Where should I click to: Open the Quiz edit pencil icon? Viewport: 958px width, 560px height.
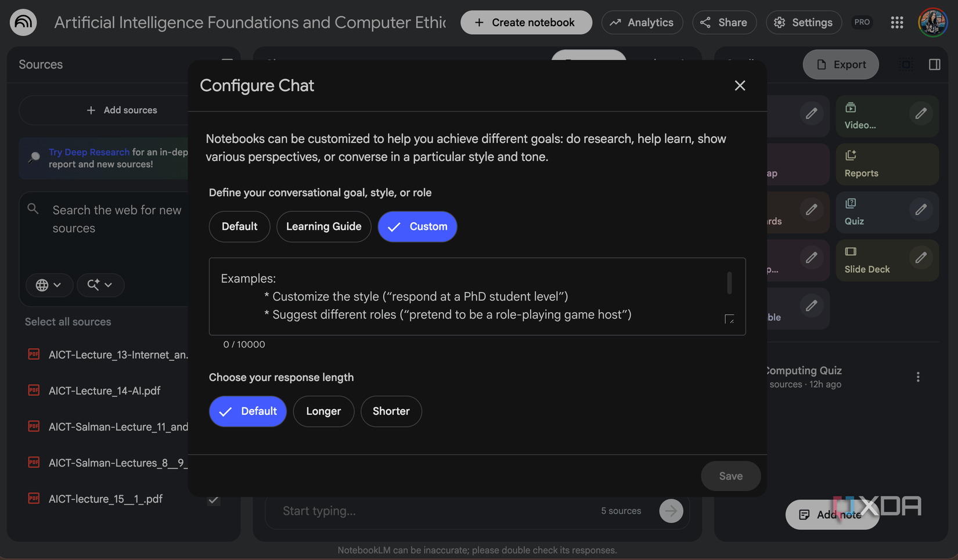921,209
